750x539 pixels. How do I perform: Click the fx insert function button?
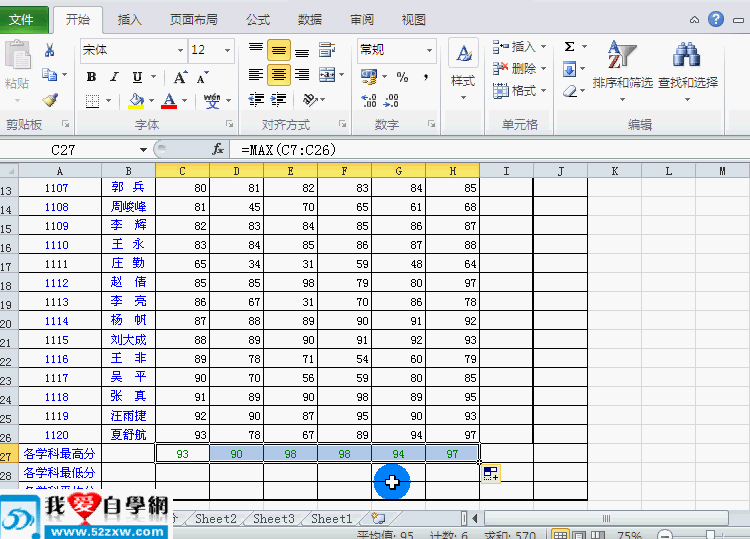(x=218, y=150)
